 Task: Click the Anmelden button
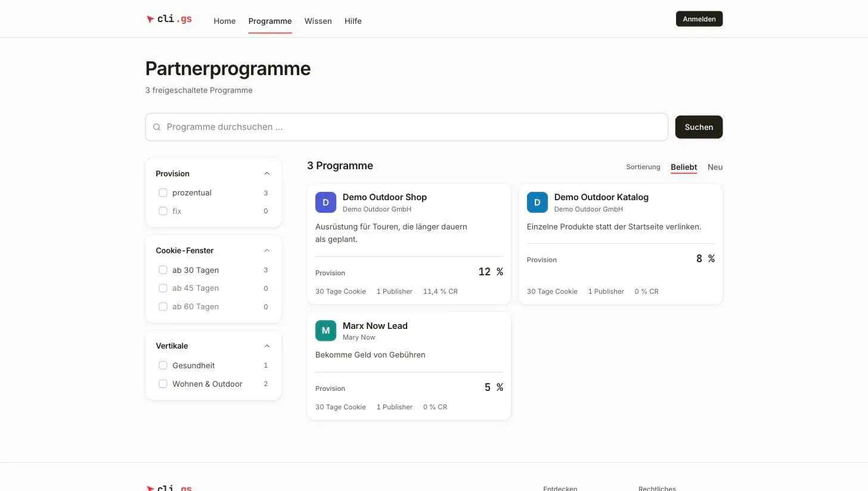pyautogui.click(x=699, y=19)
